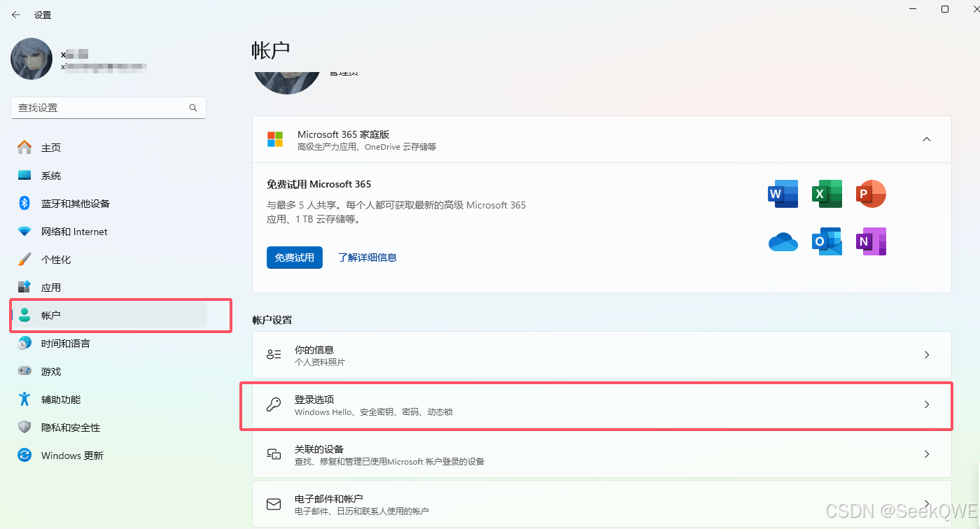The height and width of the screenshot is (529, 980).
Task: Click the paintbrush icon for 个性化
Action: coord(24,259)
